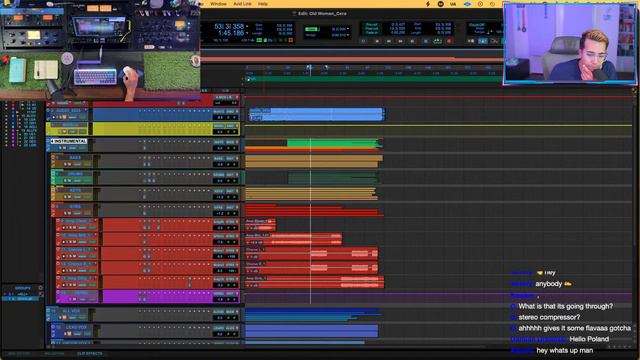Click the Rewind transport button
The width and height of the screenshot is (640, 360).
pyautogui.click(x=389, y=41)
